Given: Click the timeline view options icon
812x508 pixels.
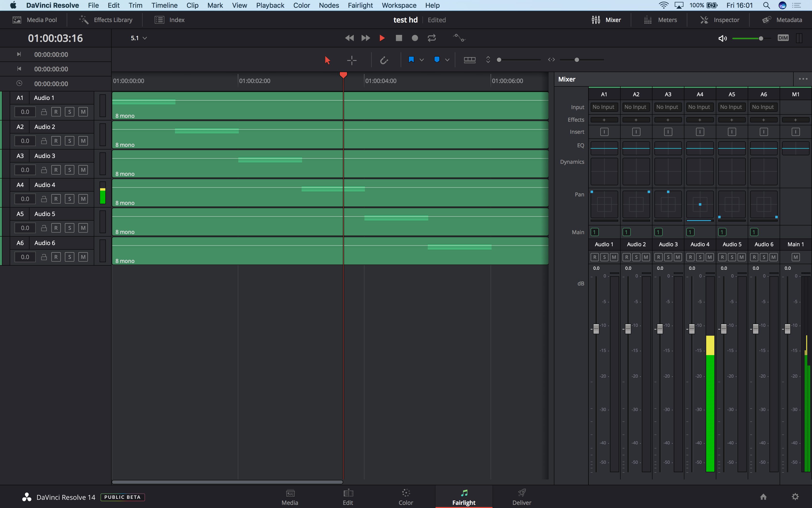Looking at the screenshot, I should (469, 60).
